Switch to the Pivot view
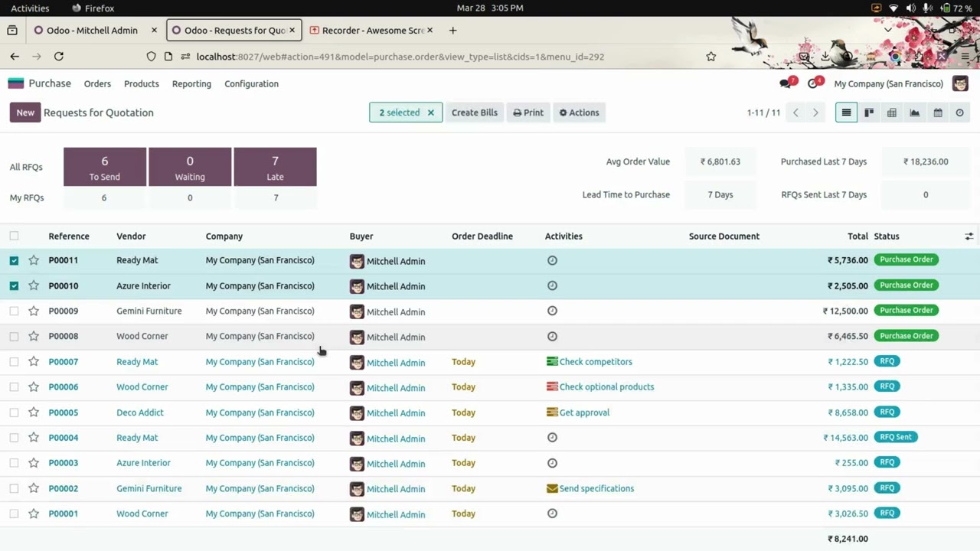This screenshot has height=551, width=980. pyautogui.click(x=892, y=112)
